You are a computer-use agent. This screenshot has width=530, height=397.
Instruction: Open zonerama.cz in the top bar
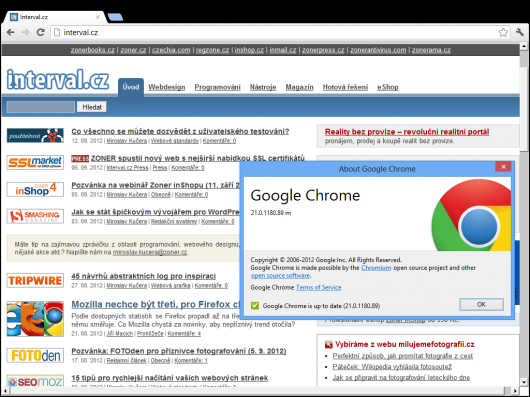pyautogui.click(x=431, y=50)
